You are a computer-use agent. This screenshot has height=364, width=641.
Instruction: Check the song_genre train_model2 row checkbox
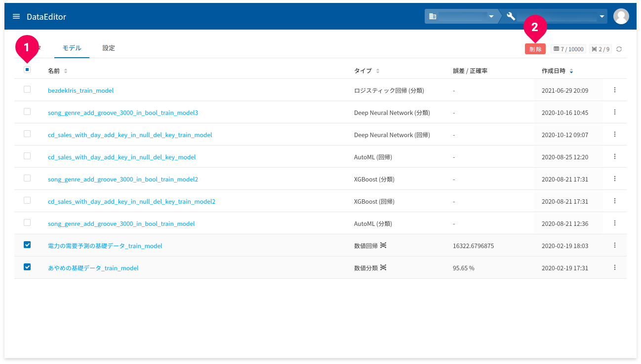pos(27,178)
